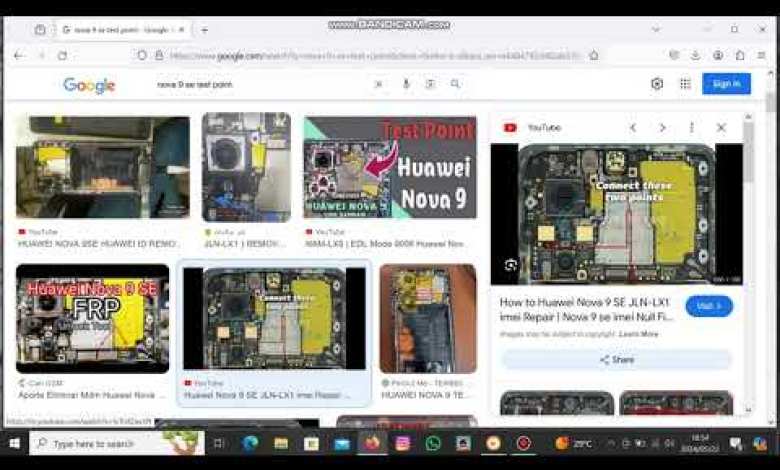Viewport: 780px width, 470px height.
Task: Open Google apps grid menu
Action: 685,84
